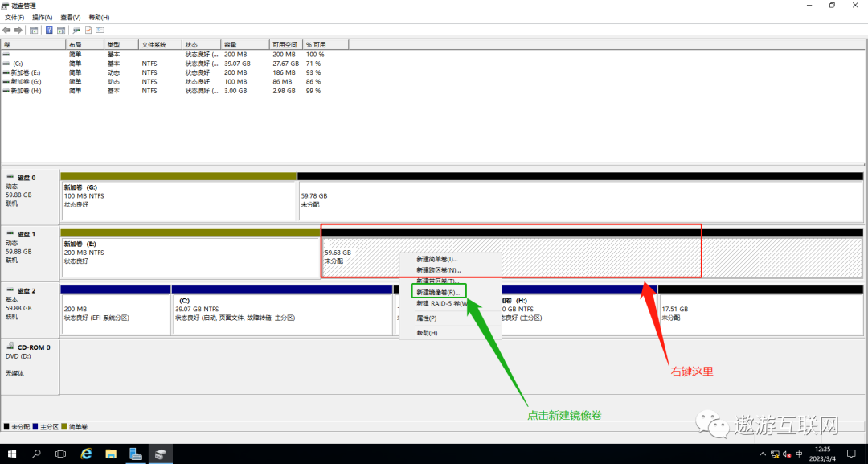Choose 新建带区卷(T)... from the context menu
This screenshot has width=868, height=464.
450,281
